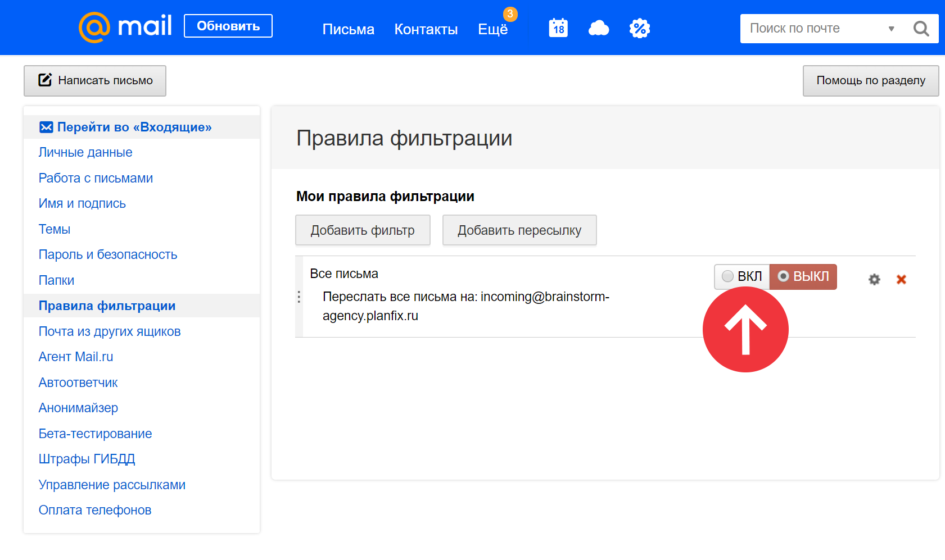Open the cloud storage icon
Screen dimensions: 945x560
click(599, 28)
